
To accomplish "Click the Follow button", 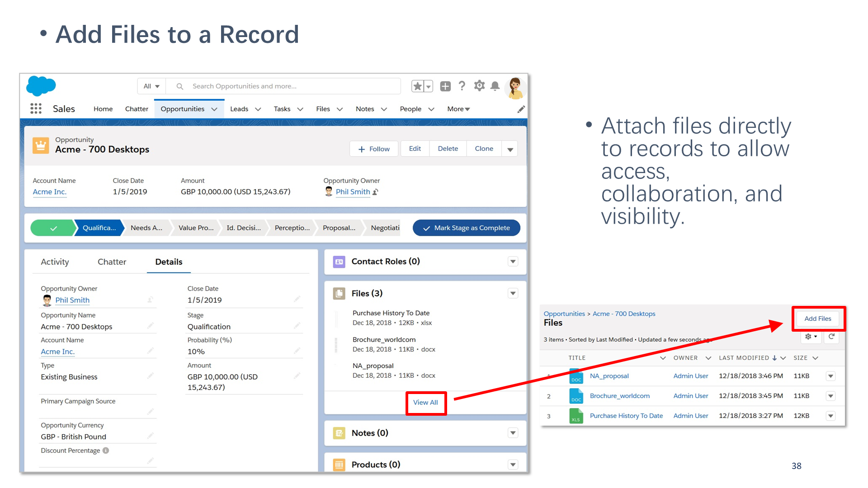I will [x=374, y=149].
